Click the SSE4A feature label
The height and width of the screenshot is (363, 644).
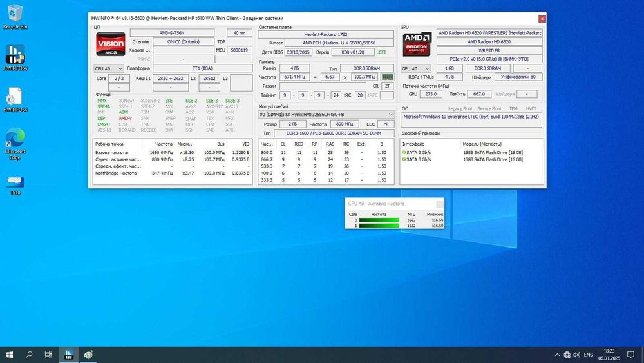click(104, 106)
